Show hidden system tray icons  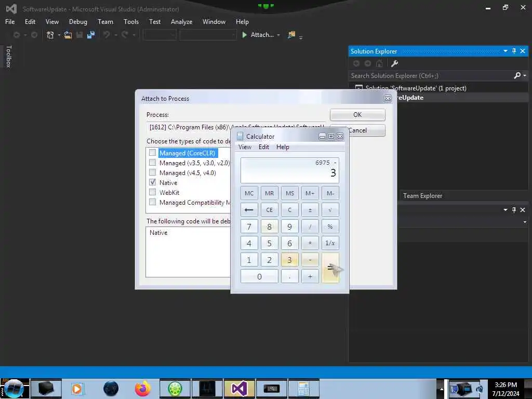[x=442, y=389]
